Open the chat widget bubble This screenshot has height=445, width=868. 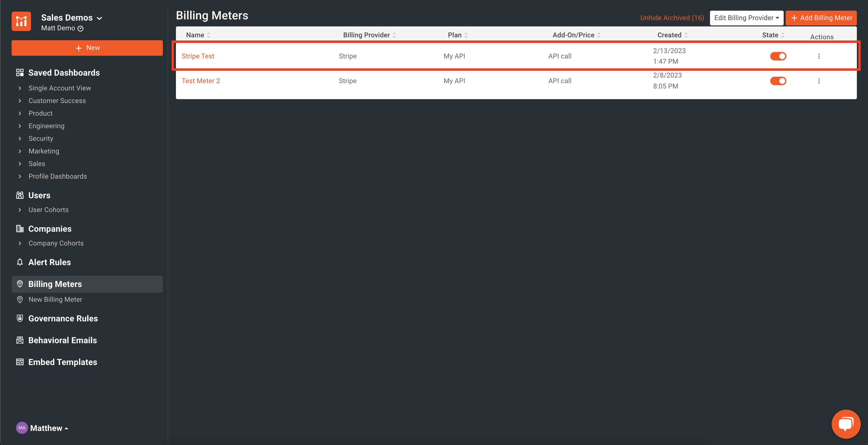[x=846, y=424]
